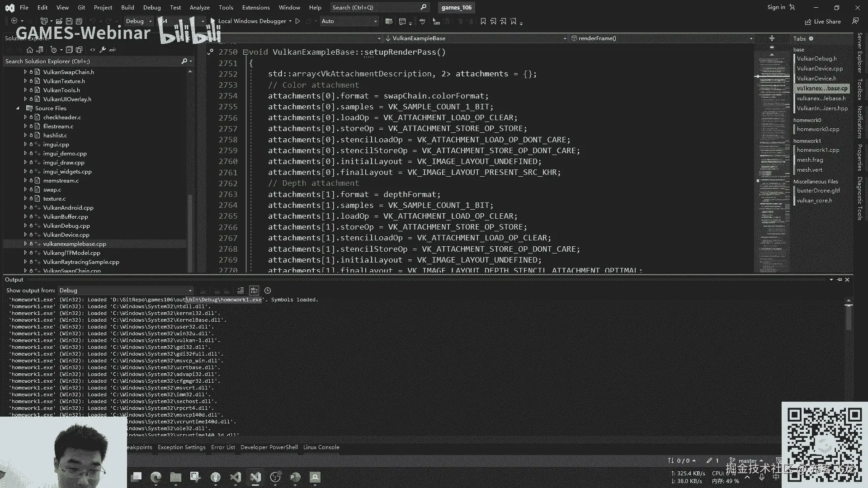Open homework1.cpp from Tabs panel
This screenshot has height=488, width=868.
818,150
